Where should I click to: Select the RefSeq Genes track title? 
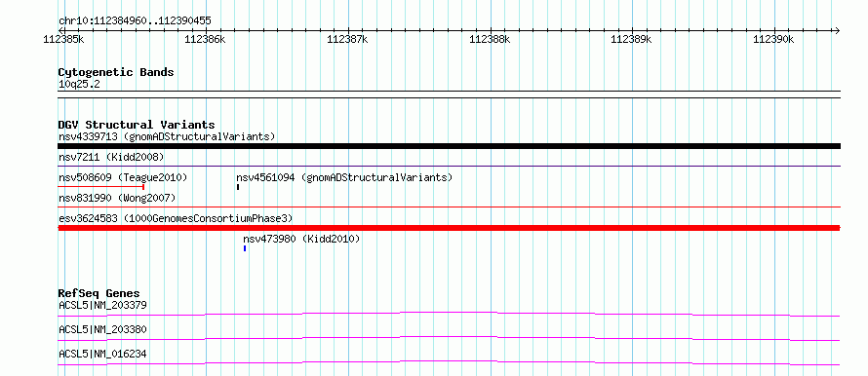[x=99, y=293]
